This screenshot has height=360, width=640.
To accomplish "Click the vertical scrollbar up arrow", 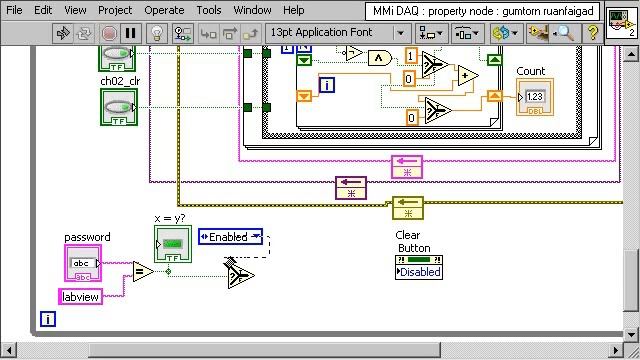I will pos(631,53).
